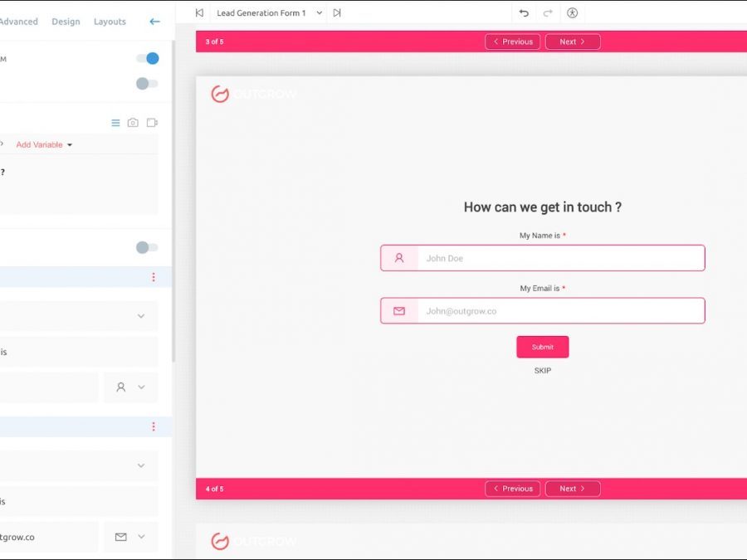Open three-dot menu for the first field

154,277
